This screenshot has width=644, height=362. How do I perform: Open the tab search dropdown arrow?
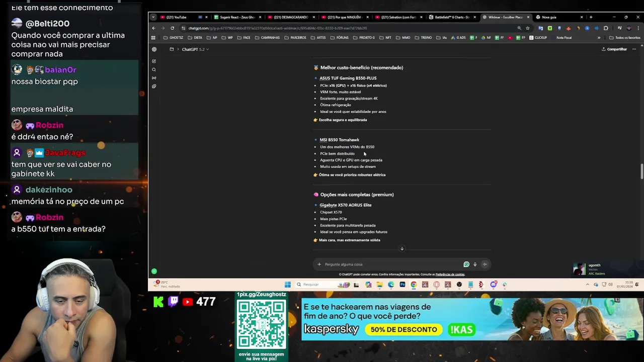153,17
